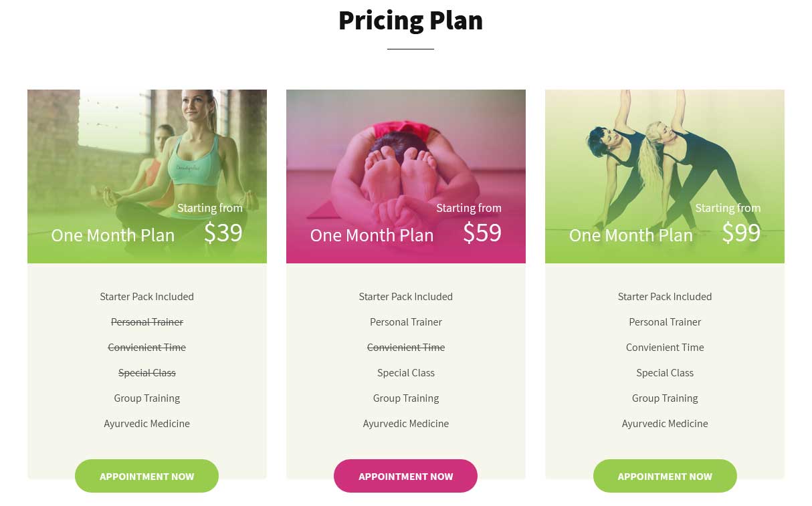Click Starter Pack Included in the $39 plan
Screen dimensions: 812x506
147,297
